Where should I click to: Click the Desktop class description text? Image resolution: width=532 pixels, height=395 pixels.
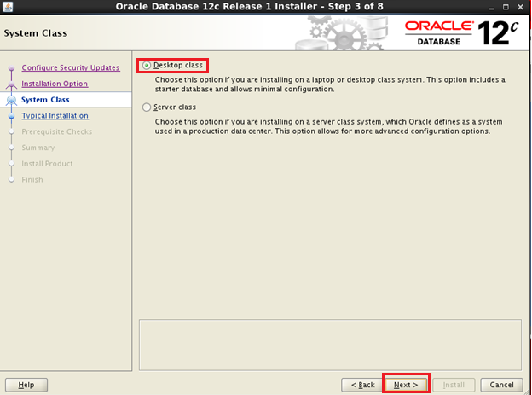330,84
